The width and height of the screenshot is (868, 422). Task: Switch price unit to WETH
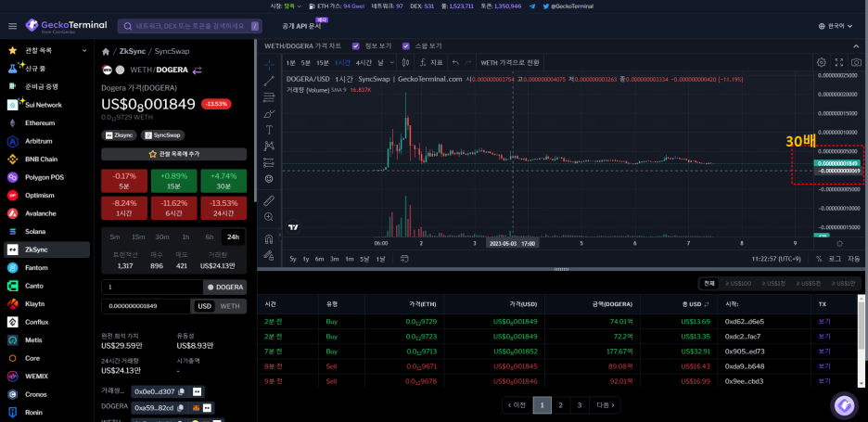230,306
